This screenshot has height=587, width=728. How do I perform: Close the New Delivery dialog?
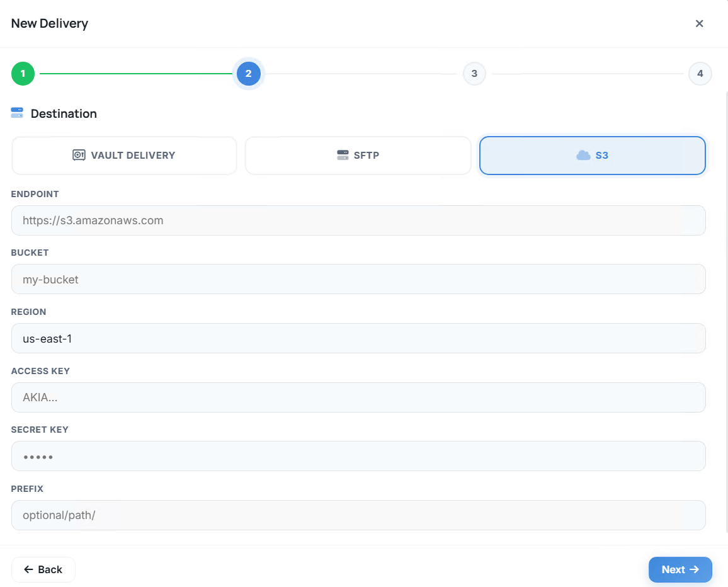click(699, 23)
